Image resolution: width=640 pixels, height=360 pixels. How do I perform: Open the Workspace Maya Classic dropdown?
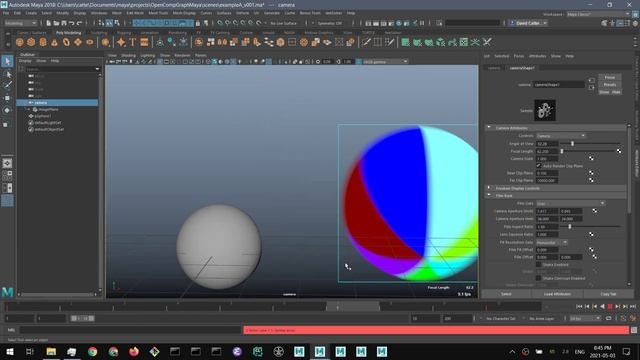pos(599,14)
